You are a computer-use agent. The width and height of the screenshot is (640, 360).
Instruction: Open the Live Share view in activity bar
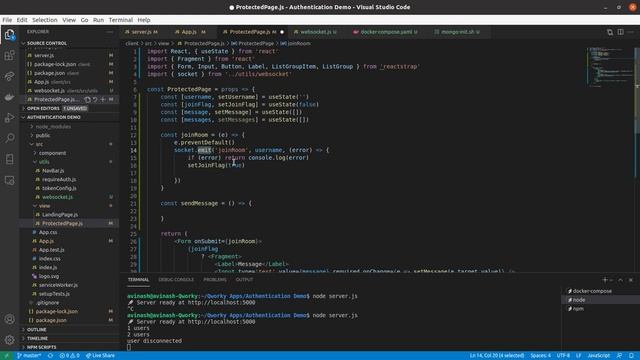pyautogui.click(x=9, y=76)
